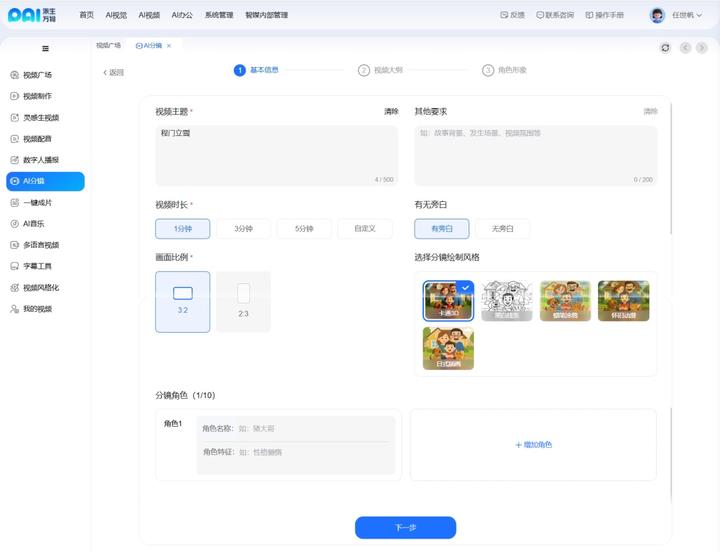Click the 下一步 button

[x=405, y=527]
